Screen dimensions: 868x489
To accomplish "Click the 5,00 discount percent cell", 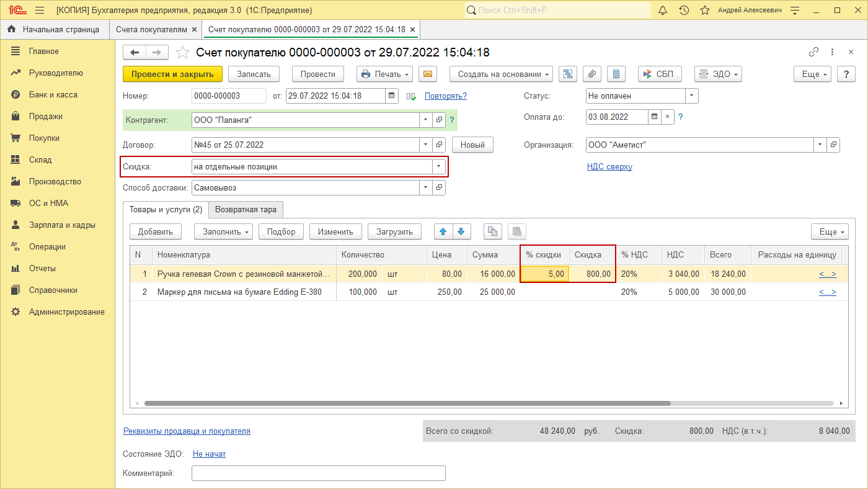I will coord(545,274).
